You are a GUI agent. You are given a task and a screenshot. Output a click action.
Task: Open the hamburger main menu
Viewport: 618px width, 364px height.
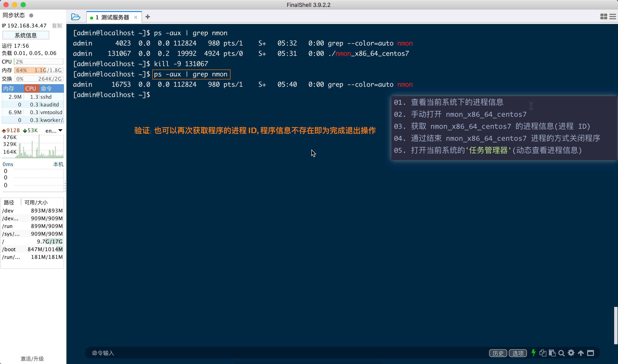coord(613,17)
